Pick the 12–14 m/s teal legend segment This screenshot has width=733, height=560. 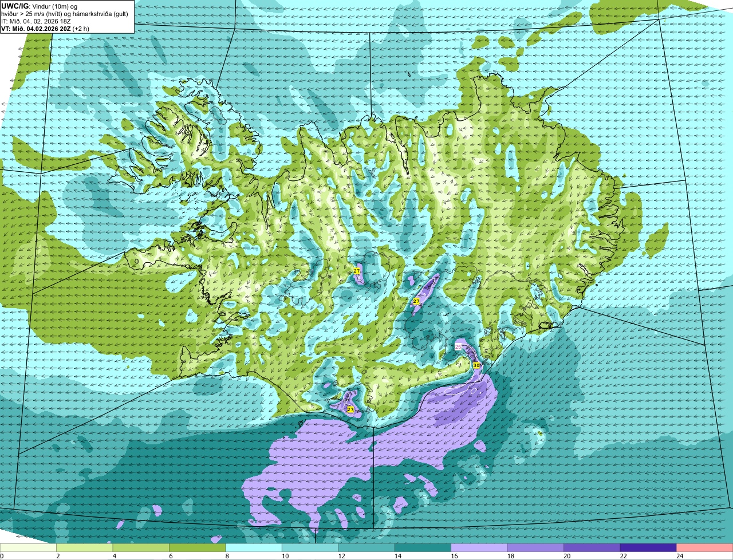point(366,548)
